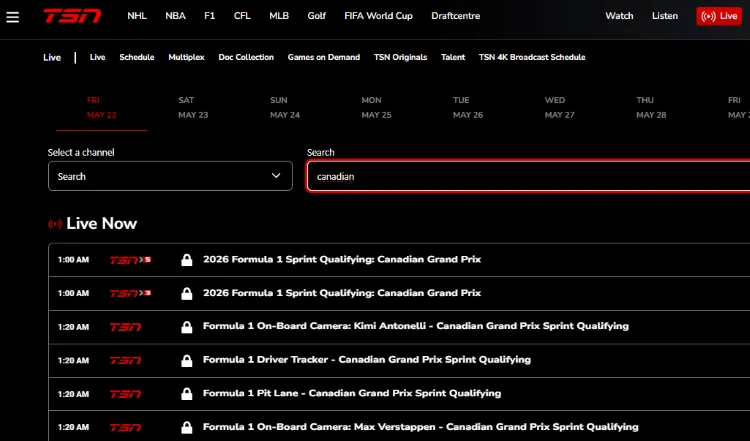Viewport: 750px width, 441px height.
Task: Click the Live section label before the divider
Action: tap(52, 58)
